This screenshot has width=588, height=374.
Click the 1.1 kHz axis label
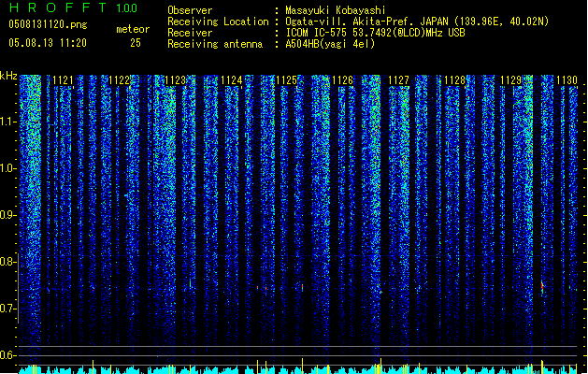pos(7,122)
